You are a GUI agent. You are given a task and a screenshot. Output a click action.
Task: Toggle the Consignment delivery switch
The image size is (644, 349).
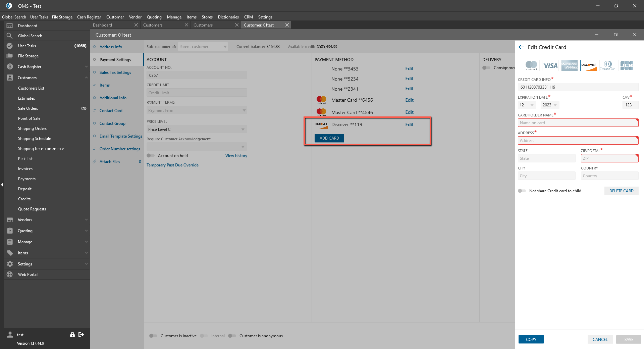tap(486, 68)
